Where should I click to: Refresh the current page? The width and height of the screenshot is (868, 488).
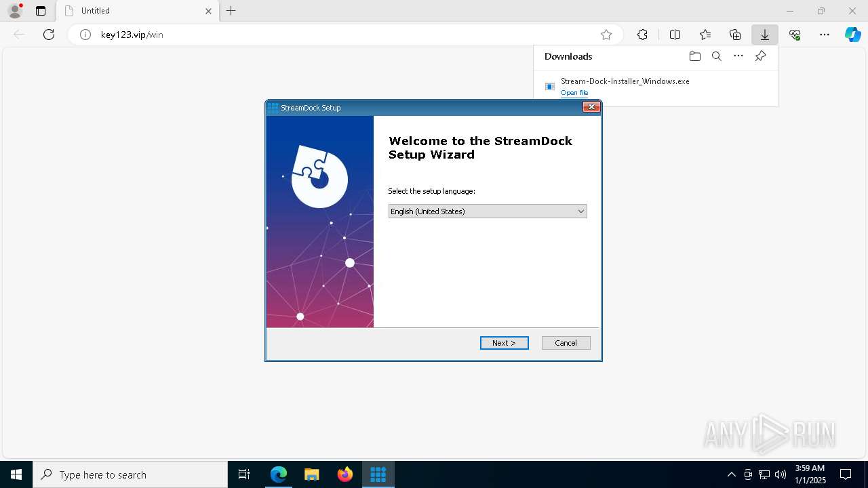pyautogui.click(x=49, y=35)
